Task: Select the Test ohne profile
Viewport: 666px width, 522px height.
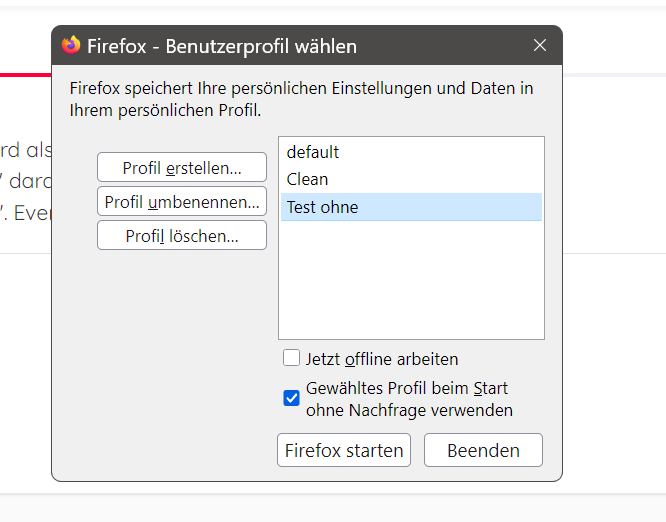Action: tap(411, 207)
